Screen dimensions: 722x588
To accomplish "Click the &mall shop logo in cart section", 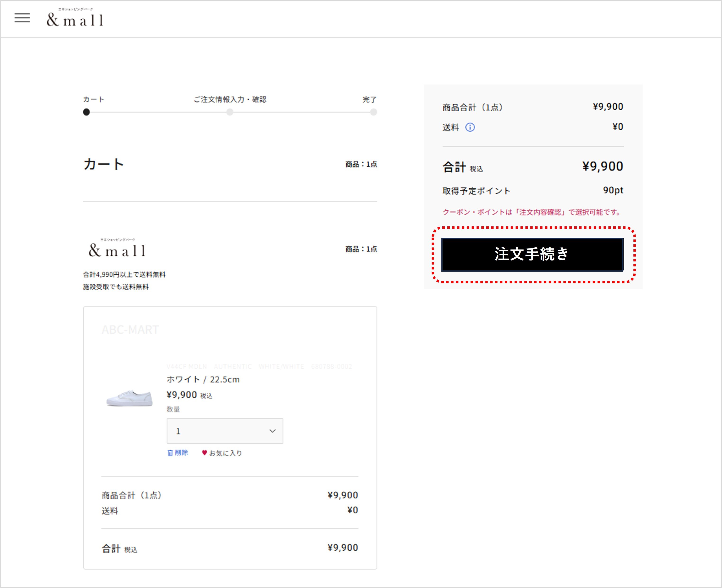I will 117,248.
